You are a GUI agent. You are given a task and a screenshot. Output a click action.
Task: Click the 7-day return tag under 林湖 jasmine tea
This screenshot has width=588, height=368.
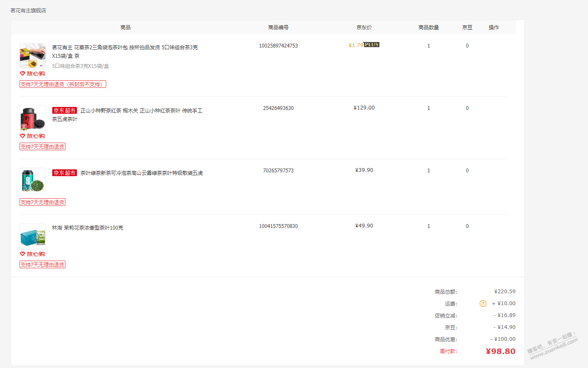[x=42, y=264]
